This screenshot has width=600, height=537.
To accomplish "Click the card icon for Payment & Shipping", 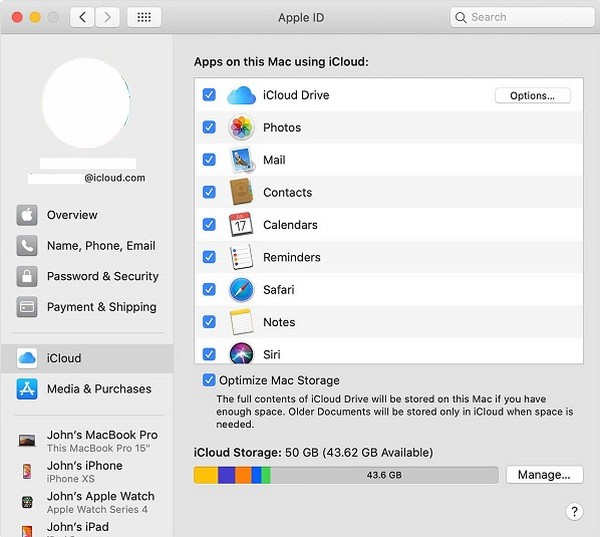I will click(x=27, y=307).
